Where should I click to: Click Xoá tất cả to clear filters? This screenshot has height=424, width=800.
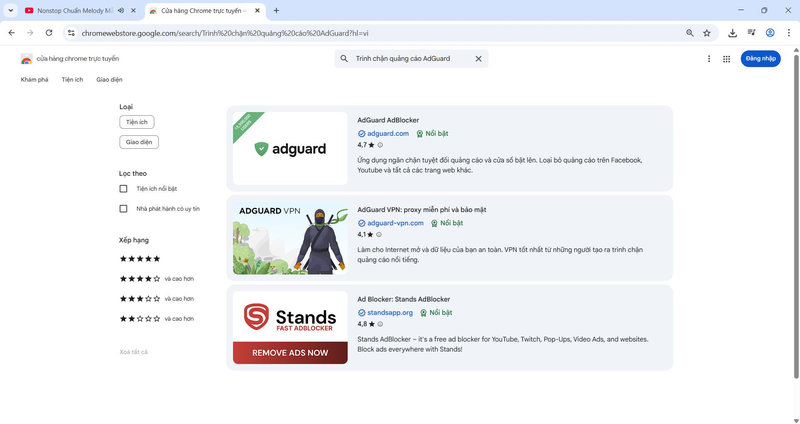(x=134, y=352)
